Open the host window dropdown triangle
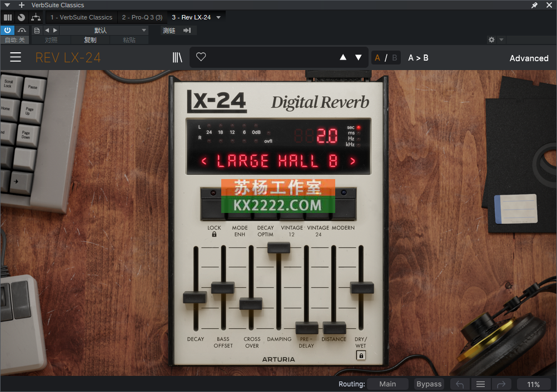This screenshot has height=392, width=557. point(7,5)
